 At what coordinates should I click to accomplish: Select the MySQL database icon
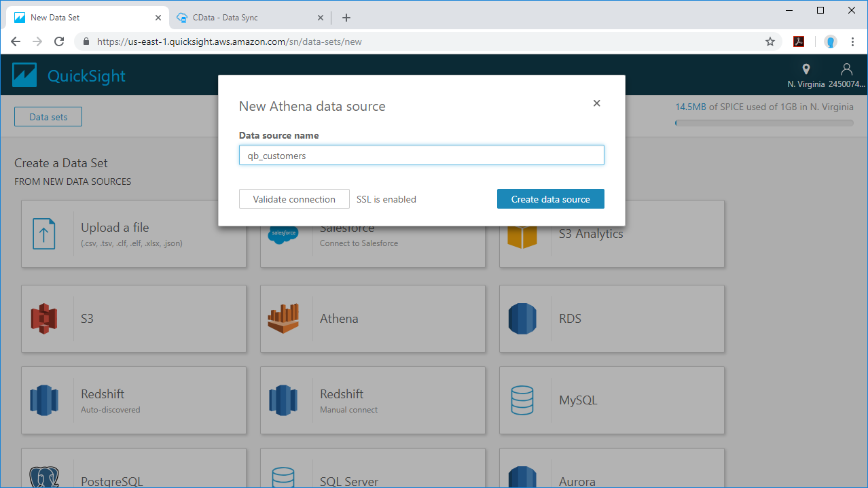coord(522,400)
